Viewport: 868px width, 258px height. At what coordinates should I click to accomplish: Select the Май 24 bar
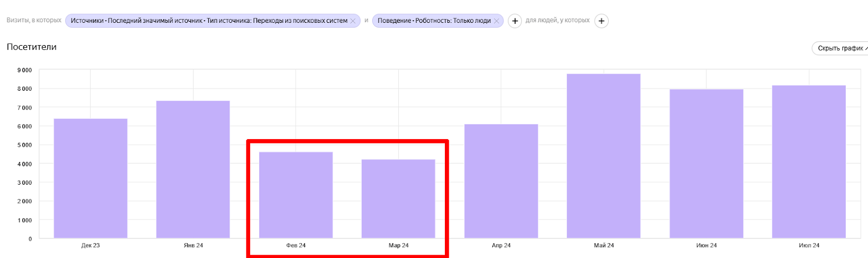click(x=604, y=156)
